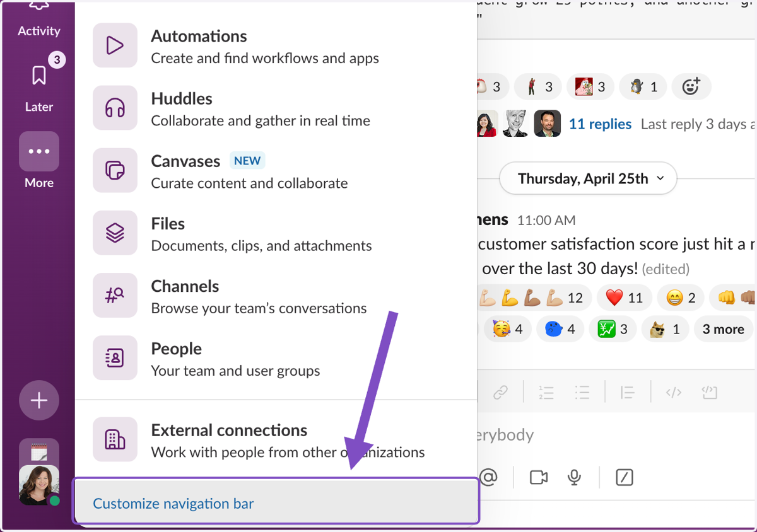
Task: Toggle blockquote formatting icon
Action: (627, 393)
